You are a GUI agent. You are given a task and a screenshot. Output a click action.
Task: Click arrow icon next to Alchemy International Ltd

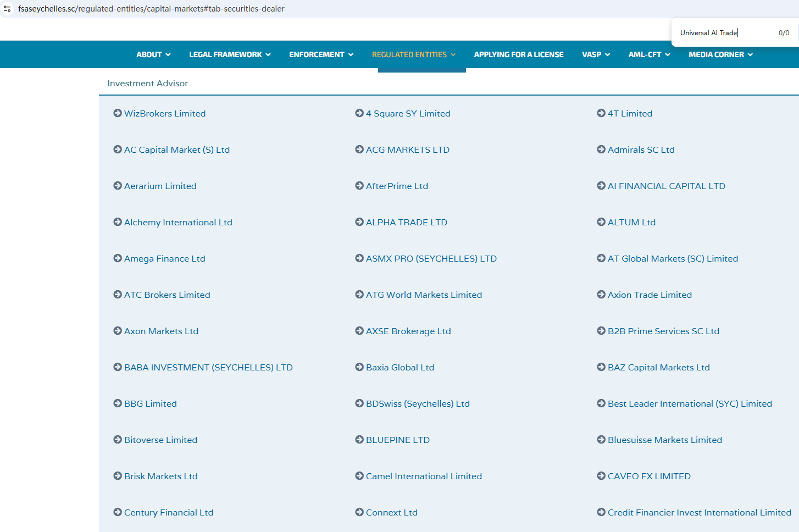pyautogui.click(x=118, y=222)
